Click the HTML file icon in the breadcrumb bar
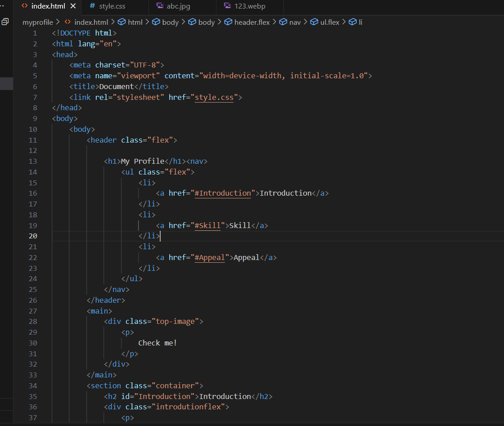The width and height of the screenshot is (504, 426). pyautogui.click(x=67, y=22)
